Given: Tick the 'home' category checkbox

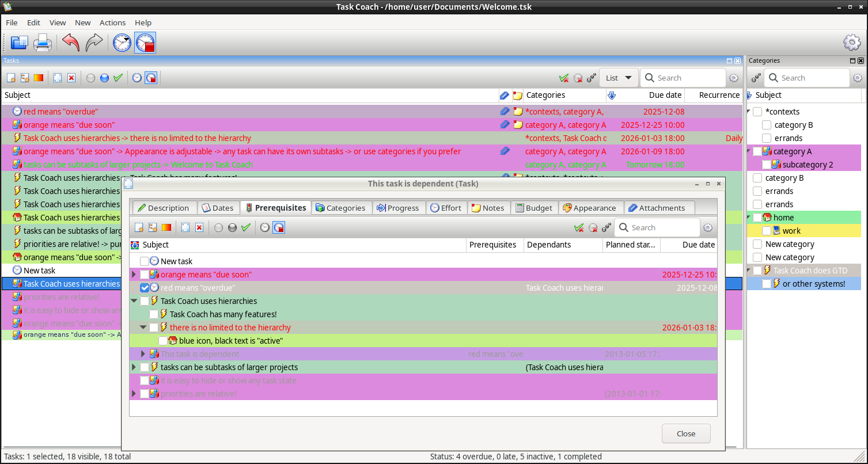Looking at the screenshot, I should click(x=757, y=218).
